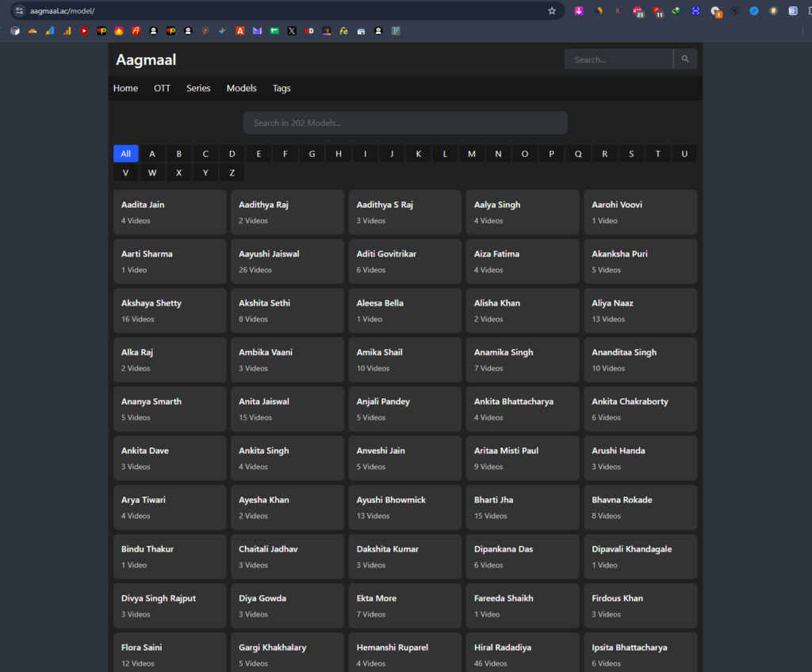This screenshot has height=672, width=812.
Task: Open the Adblock Plus extension with badge 23
Action: click(x=638, y=11)
